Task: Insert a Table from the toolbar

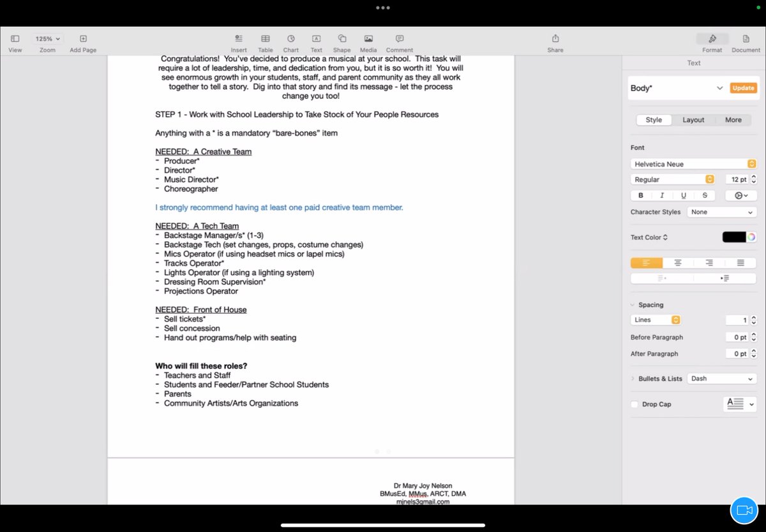Action: (266, 39)
